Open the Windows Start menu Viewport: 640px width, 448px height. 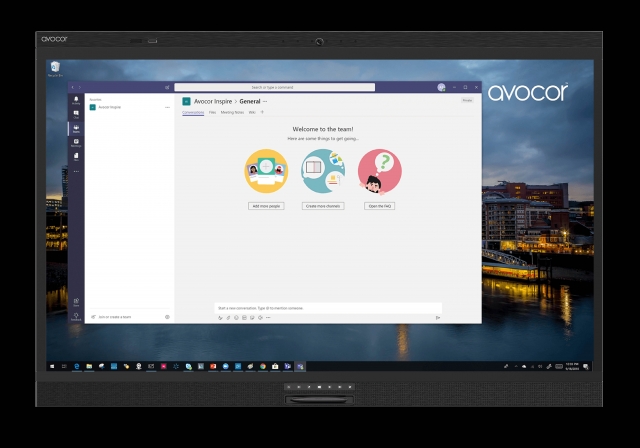[x=52, y=367]
